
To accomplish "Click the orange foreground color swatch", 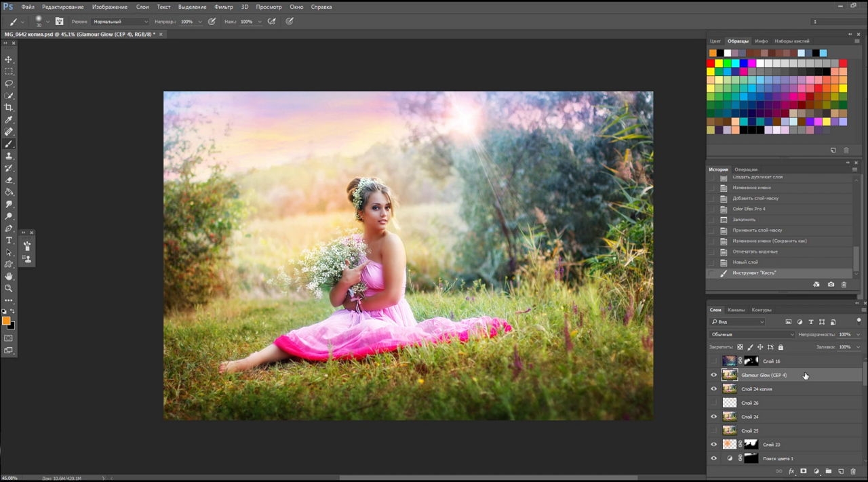I will click(6, 321).
